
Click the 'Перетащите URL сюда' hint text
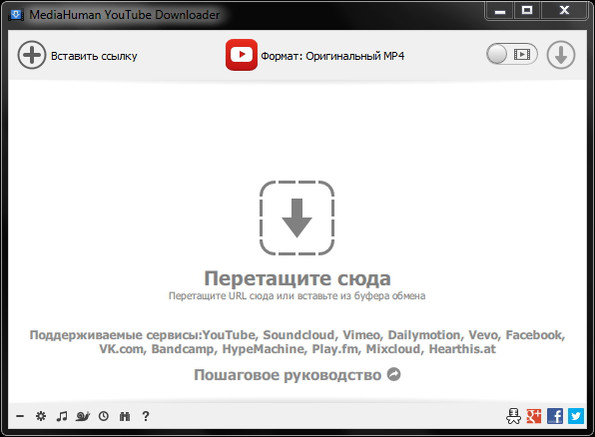[297, 296]
